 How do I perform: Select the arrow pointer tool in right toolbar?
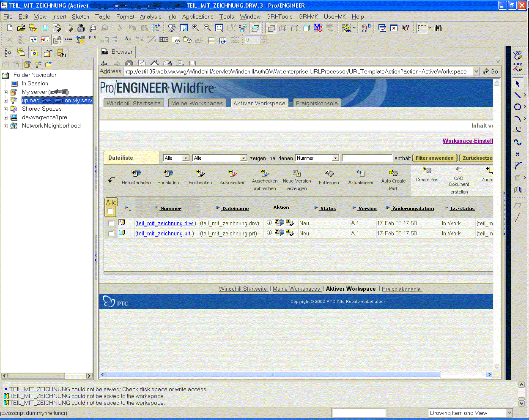(x=518, y=84)
